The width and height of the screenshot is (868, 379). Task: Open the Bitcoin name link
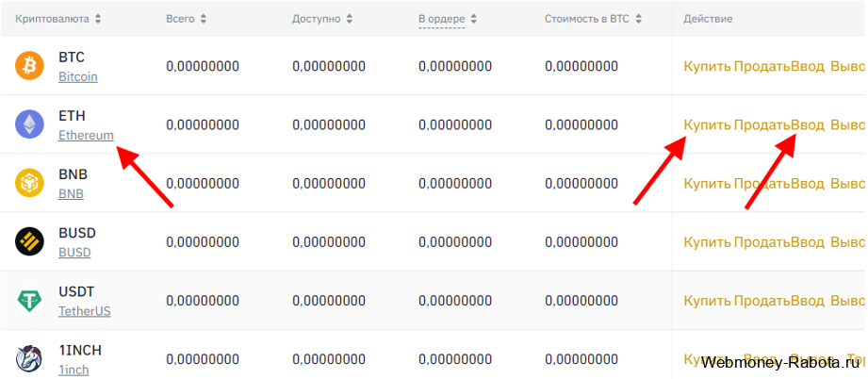click(x=78, y=76)
